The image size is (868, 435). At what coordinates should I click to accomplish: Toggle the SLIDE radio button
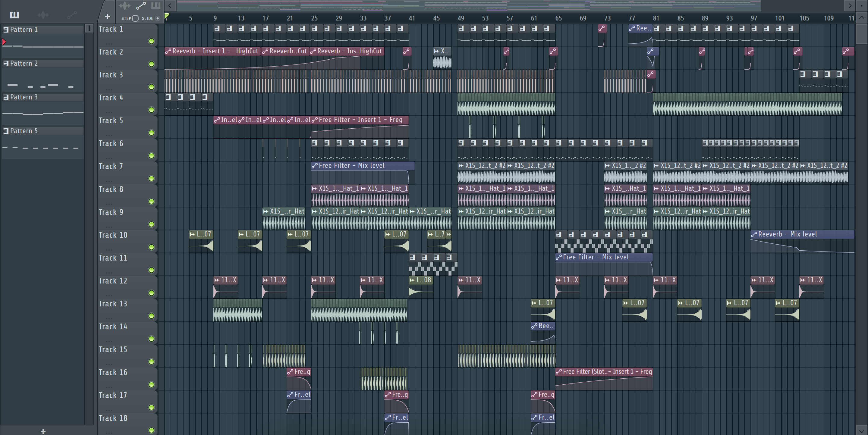tap(158, 18)
